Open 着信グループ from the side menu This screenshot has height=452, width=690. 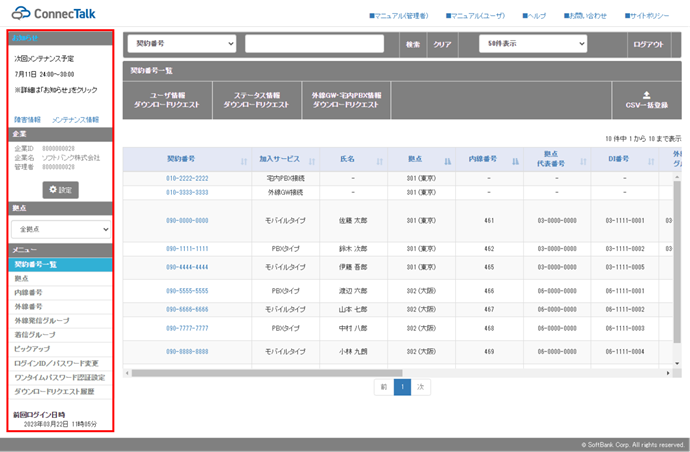click(34, 334)
